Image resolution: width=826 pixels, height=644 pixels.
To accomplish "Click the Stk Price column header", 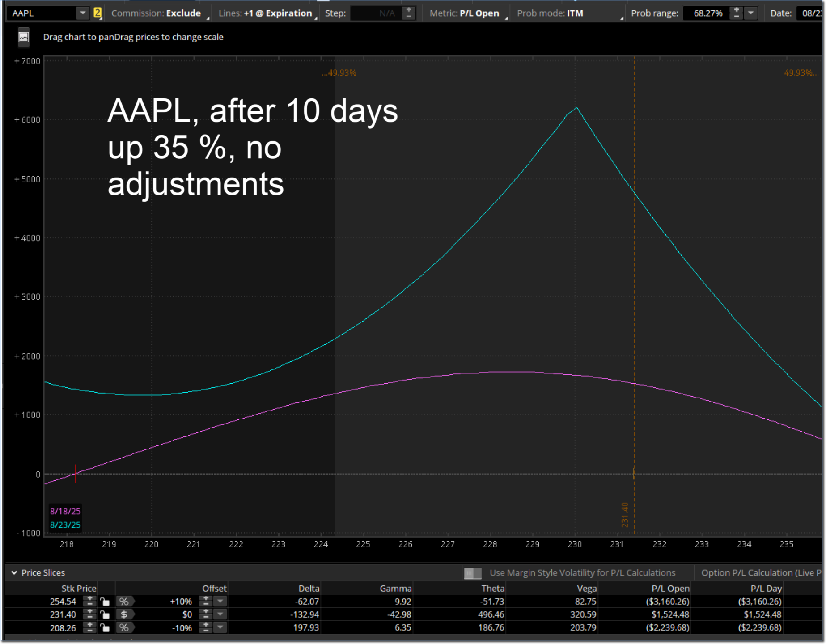I will pyautogui.click(x=79, y=589).
